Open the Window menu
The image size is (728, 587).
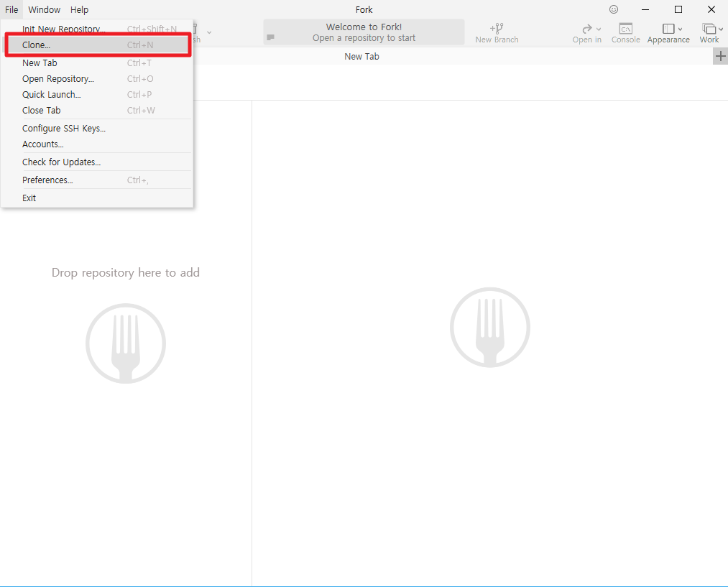(44, 10)
